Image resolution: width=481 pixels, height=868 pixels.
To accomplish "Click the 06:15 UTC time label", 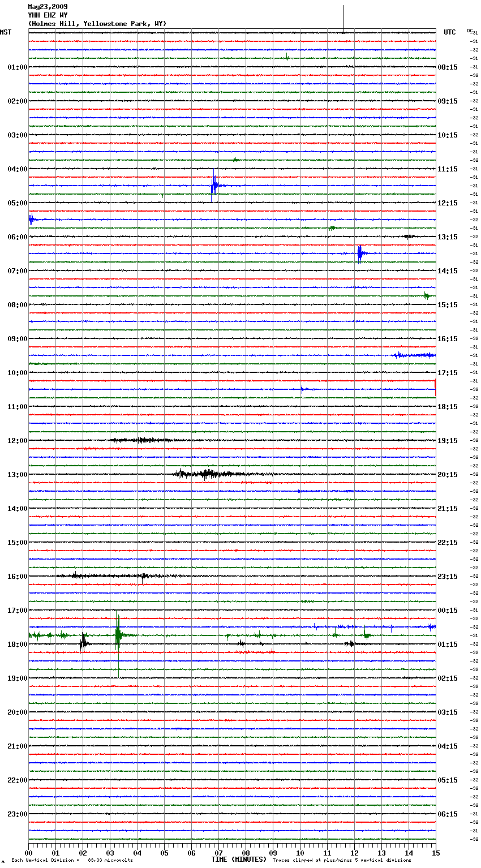I will 448,814.
